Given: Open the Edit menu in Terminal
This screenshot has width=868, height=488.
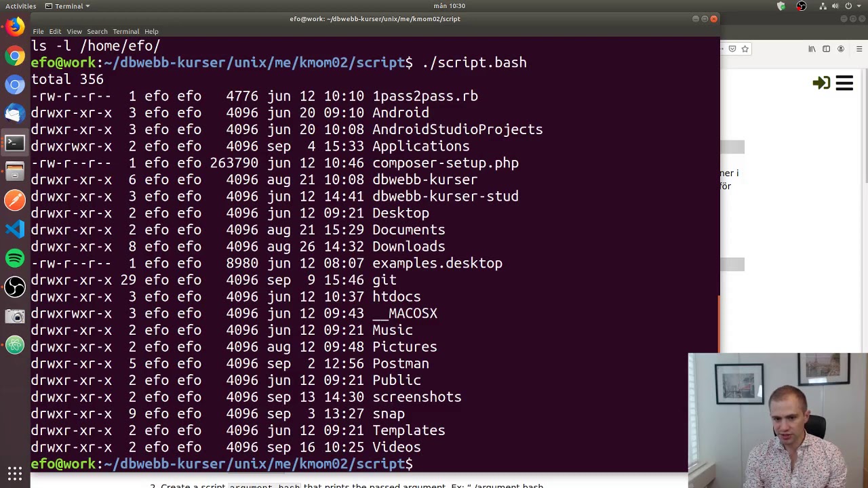Looking at the screenshot, I should [55, 31].
